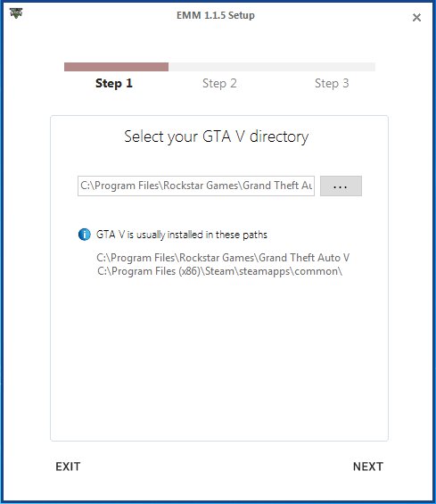Click the Rockstar Games suggested path text
This screenshot has height=504, width=436.
point(223,258)
